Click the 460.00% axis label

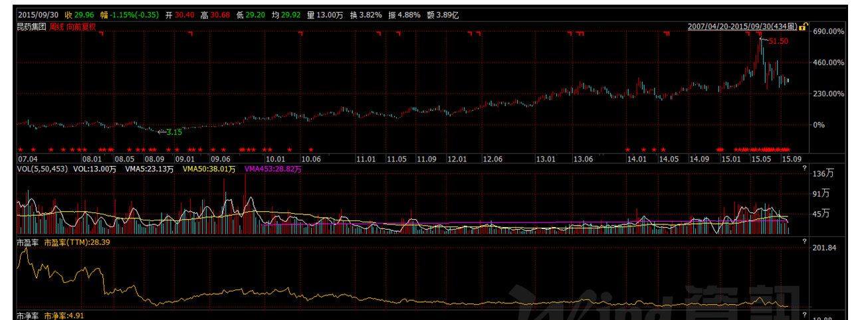830,62
